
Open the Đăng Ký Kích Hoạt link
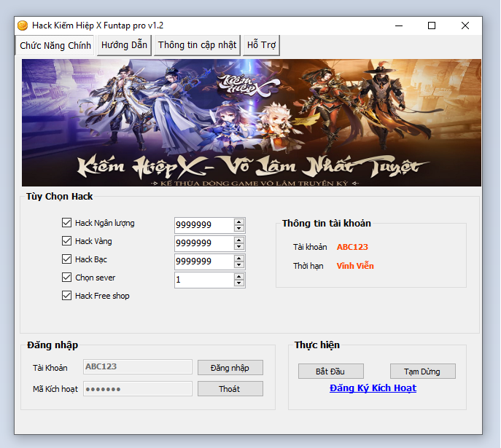pyautogui.click(x=373, y=388)
